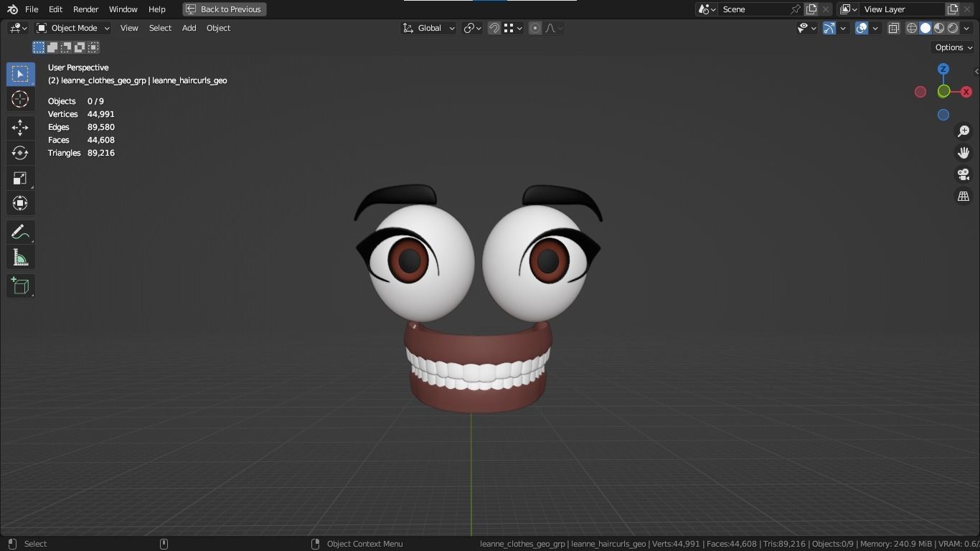980x551 pixels.
Task: Open the viewport View menu
Action: tap(129, 28)
